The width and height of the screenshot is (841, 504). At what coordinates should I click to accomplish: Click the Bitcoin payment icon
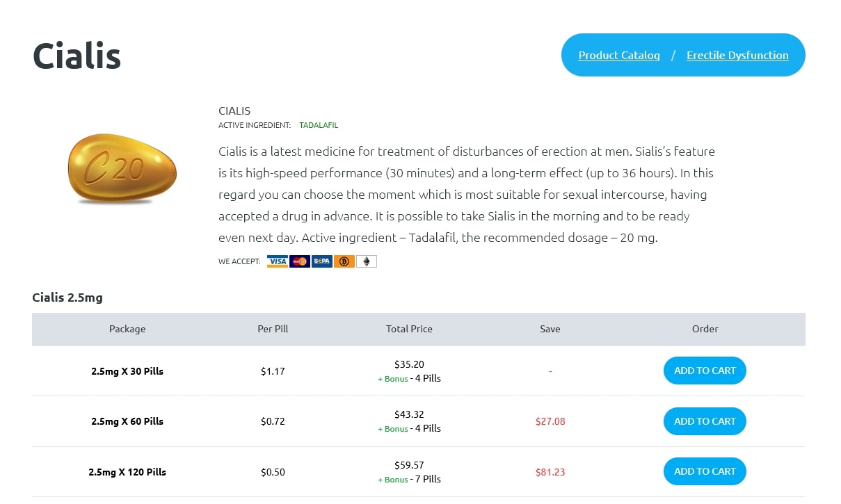point(344,261)
